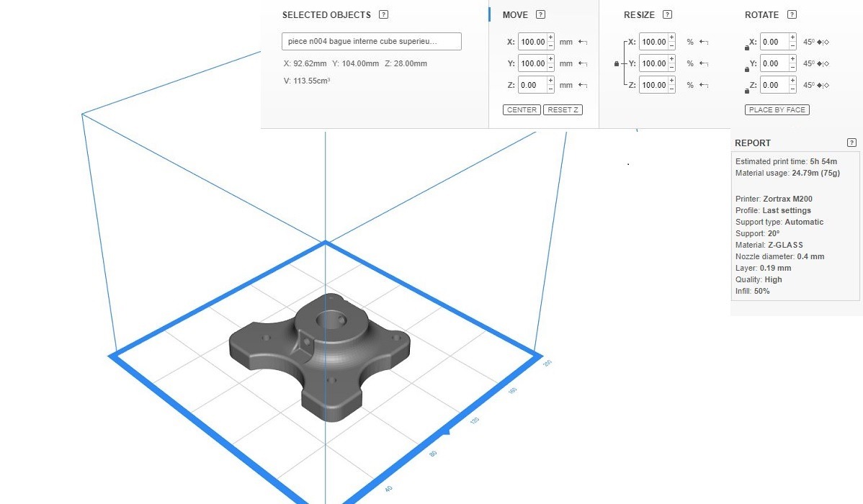
Task: Decrease Resize Z with minus stepper
Action: (x=671, y=89)
